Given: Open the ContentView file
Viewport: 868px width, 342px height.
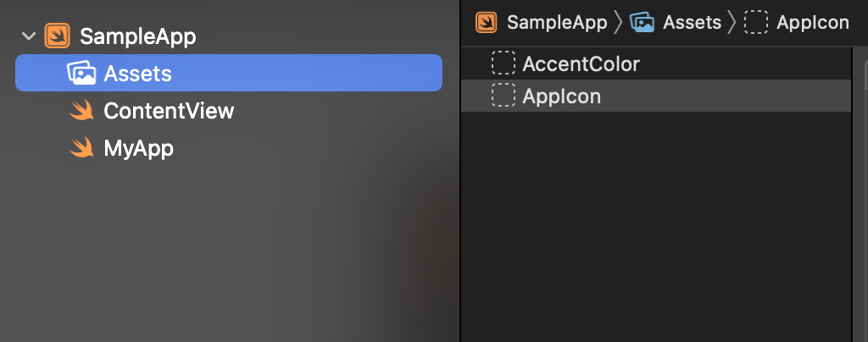Looking at the screenshot, I should [x=169, y=111].
